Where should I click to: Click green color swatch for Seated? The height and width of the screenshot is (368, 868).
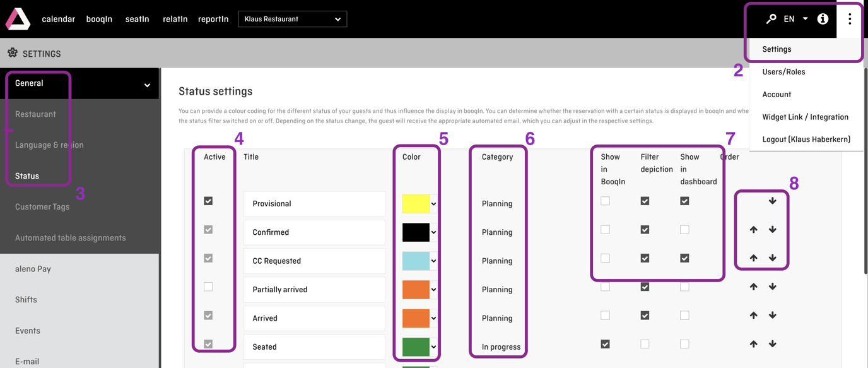pyautogui.click(x=416, y=347)
